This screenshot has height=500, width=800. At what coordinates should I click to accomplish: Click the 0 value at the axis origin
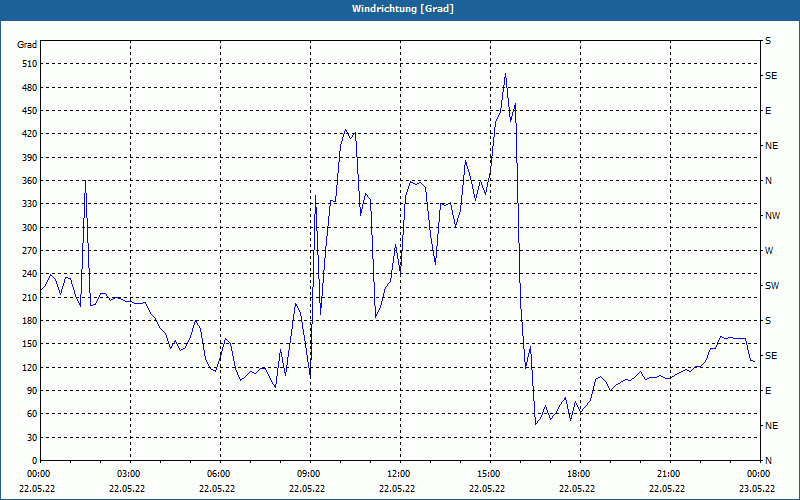click(35, 461)
